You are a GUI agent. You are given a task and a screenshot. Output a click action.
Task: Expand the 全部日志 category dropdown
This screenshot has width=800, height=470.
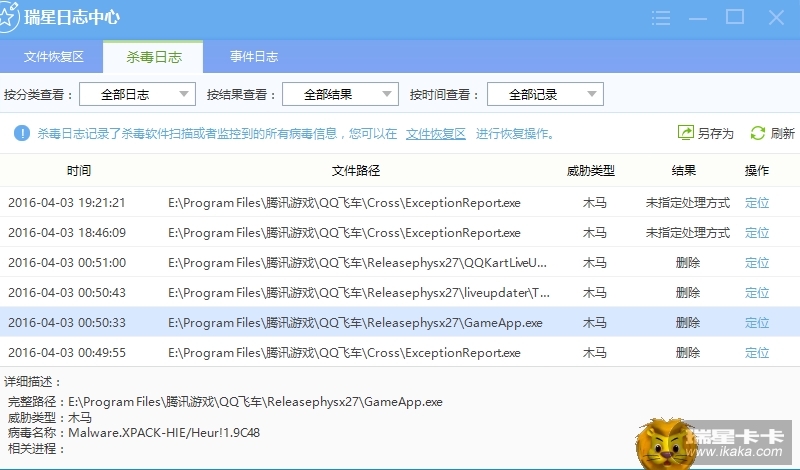pyautogui.click(x=137, y=94)
